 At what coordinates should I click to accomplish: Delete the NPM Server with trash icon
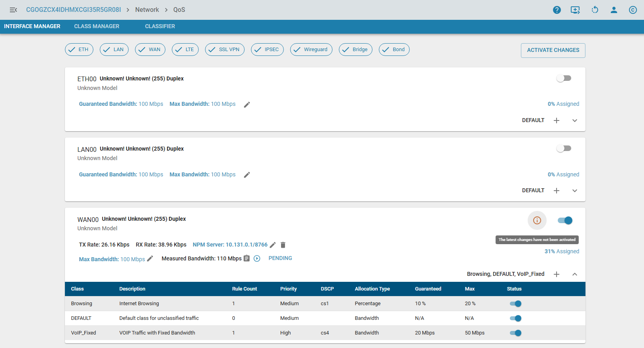(283, 245)
